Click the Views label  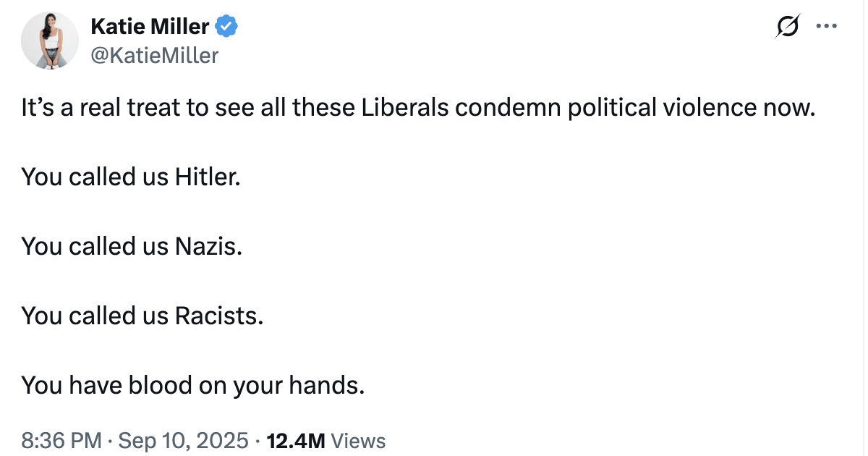[x=359, y=440]
